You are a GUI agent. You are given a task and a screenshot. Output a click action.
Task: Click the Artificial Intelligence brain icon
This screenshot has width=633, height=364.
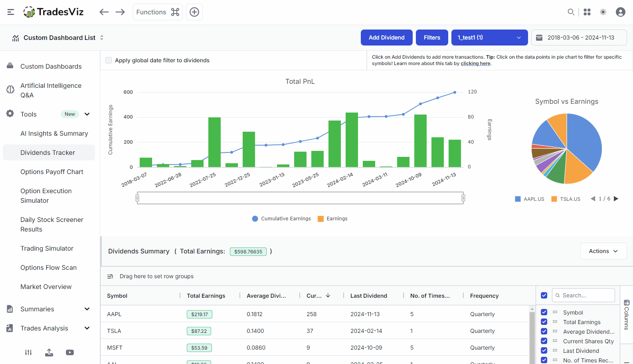[x=10, y=89]
